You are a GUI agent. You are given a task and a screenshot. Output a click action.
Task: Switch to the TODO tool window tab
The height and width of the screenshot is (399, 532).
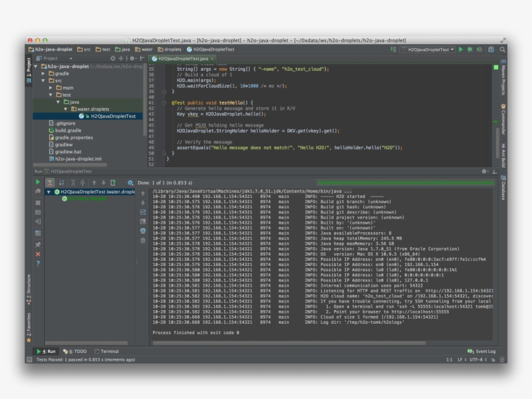tap(75, 351)
